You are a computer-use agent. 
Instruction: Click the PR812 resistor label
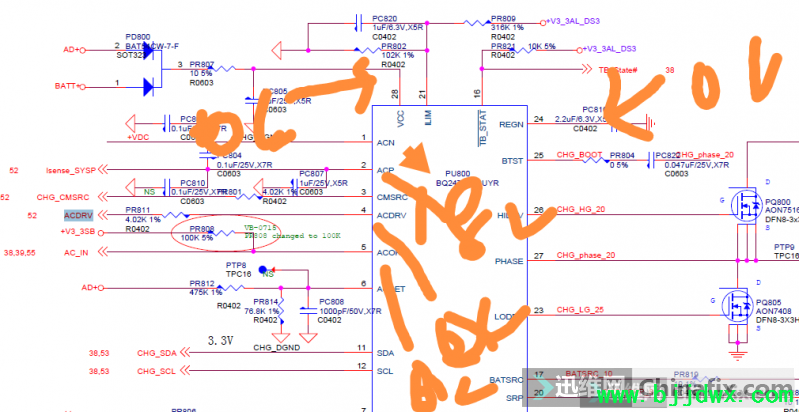point(202,284)
